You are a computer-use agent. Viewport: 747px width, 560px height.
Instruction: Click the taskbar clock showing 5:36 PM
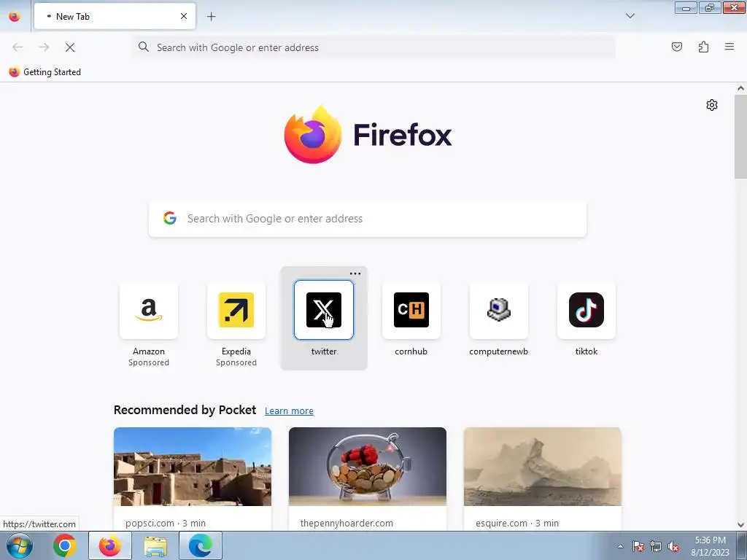pyautogui.click(x=710, y=546)
